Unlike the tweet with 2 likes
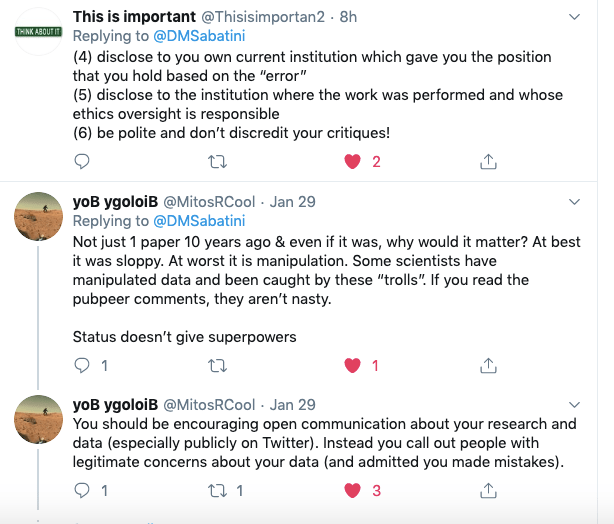614x524 pixels. (352, 161)
